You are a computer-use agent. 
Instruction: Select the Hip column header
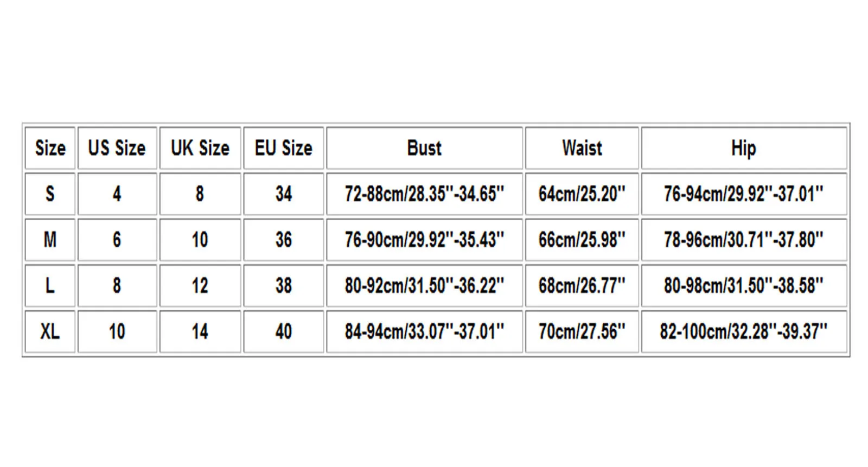[x=744, y=148]
